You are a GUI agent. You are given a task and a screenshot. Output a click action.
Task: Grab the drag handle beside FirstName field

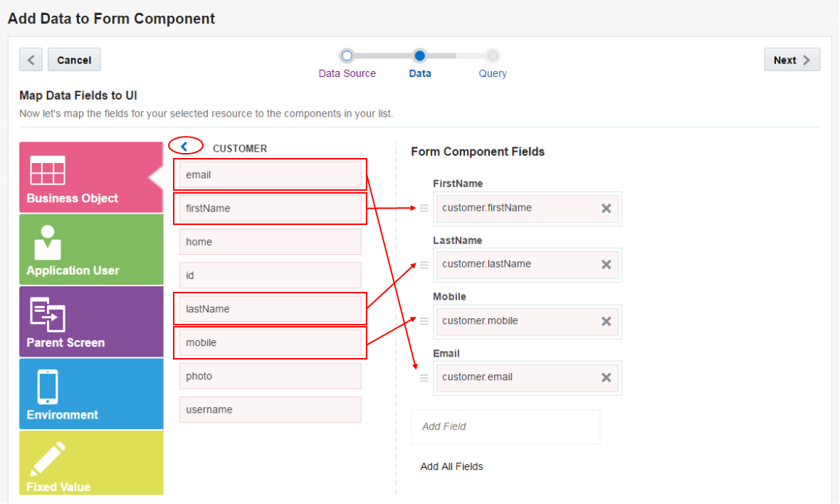click(x=424, y=208)
